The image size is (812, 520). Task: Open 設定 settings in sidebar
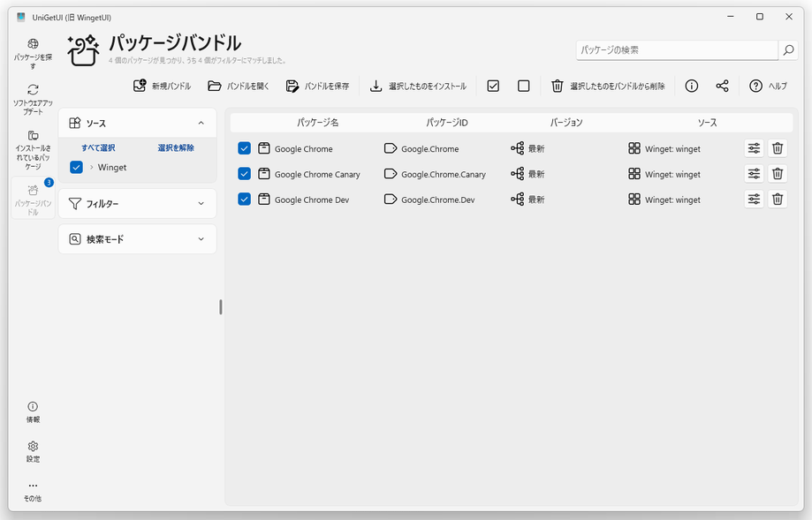point(34,452)
